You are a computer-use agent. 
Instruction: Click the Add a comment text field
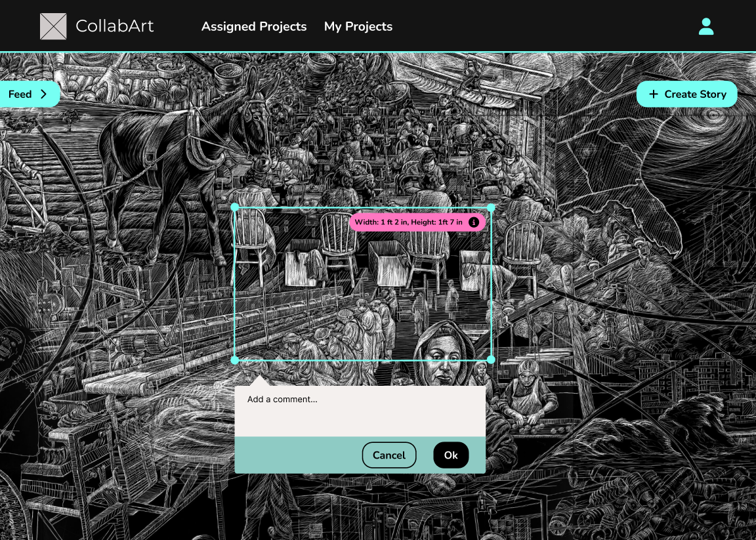coord(360,411)
